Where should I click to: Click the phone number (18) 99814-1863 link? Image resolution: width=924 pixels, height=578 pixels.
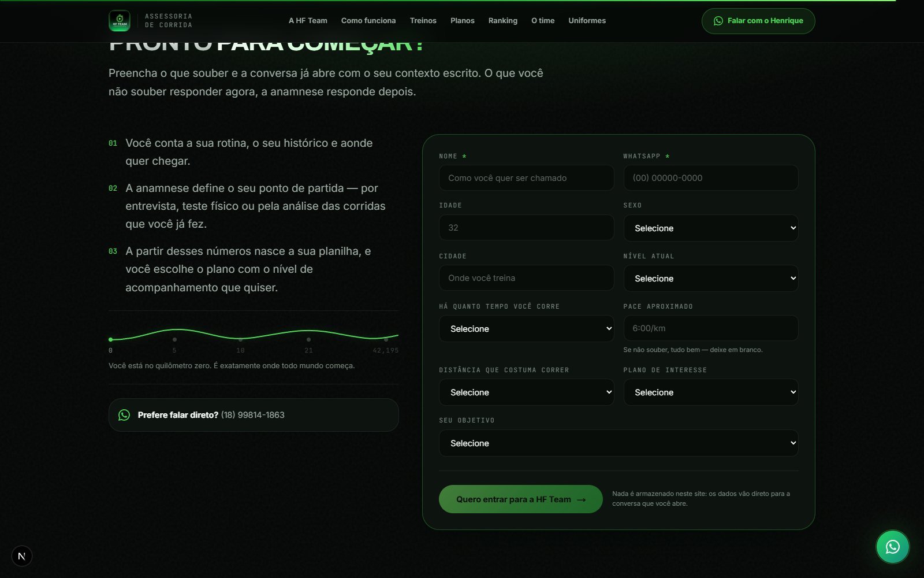pyautogui.click(x=252, y=415)
